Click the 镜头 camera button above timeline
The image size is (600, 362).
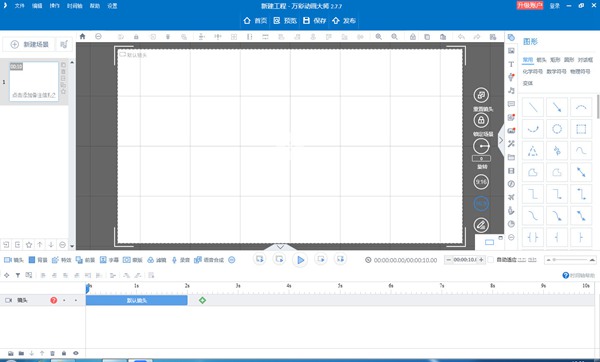click(14, 260)
